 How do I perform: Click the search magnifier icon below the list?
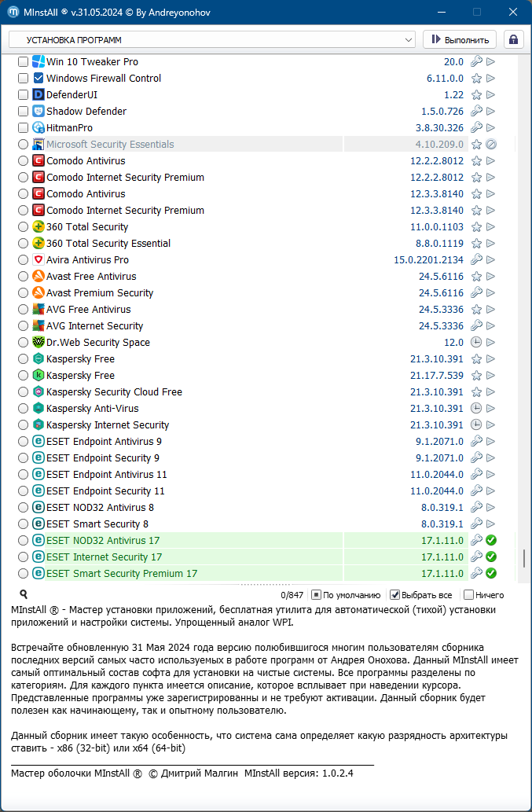(24, 595)
